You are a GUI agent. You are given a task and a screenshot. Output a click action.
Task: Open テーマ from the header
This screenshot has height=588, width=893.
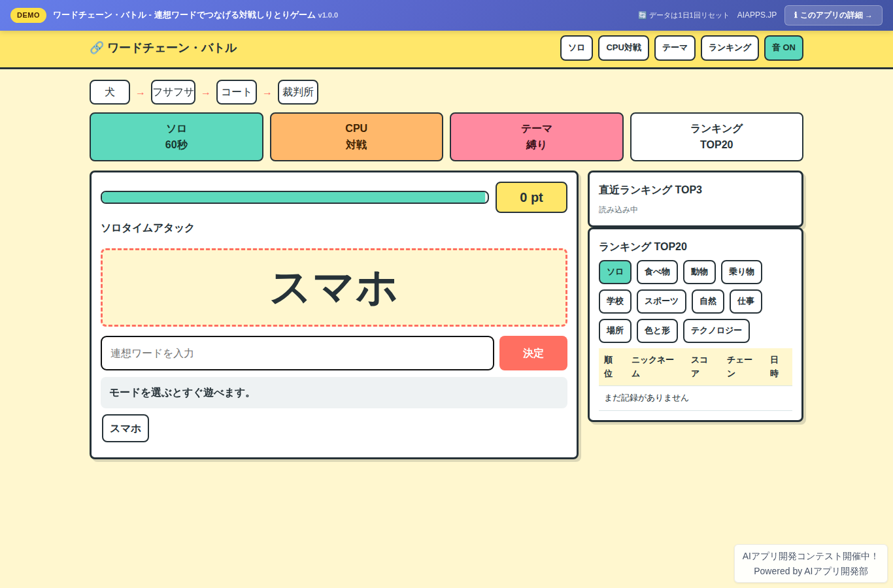pos(675,48)
